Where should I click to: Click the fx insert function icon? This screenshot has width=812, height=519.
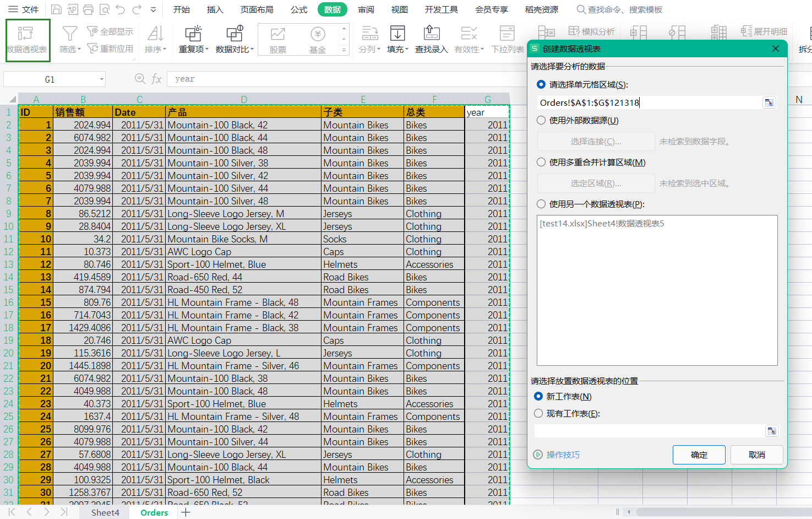point(156,79)
